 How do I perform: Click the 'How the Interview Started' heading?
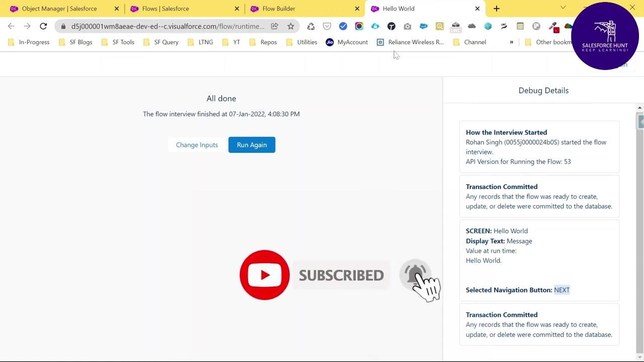[x=506, y=133]
